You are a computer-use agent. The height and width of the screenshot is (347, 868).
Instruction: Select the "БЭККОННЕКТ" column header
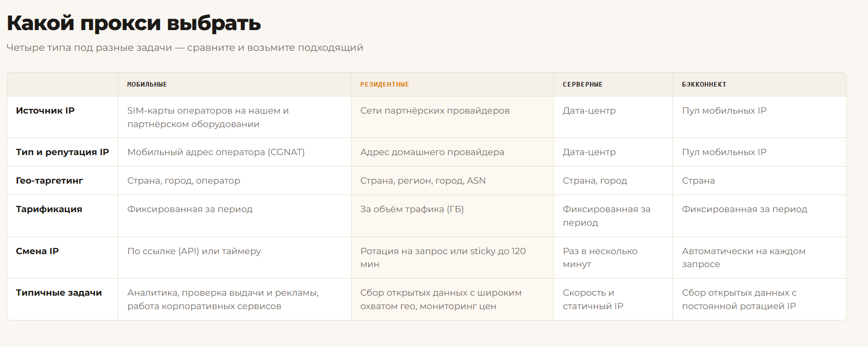704,85
